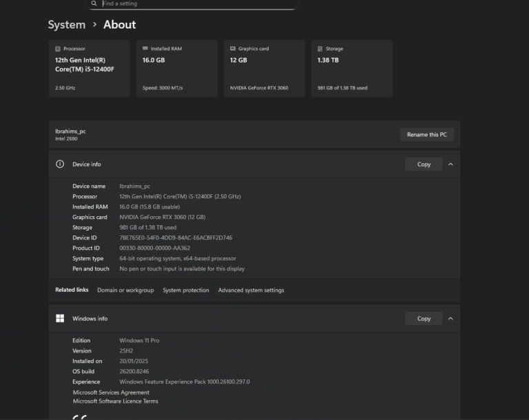This screenshot has width=529, height=420.
Task: Click the Graphics card icon
Action: [x=233, y=49]
